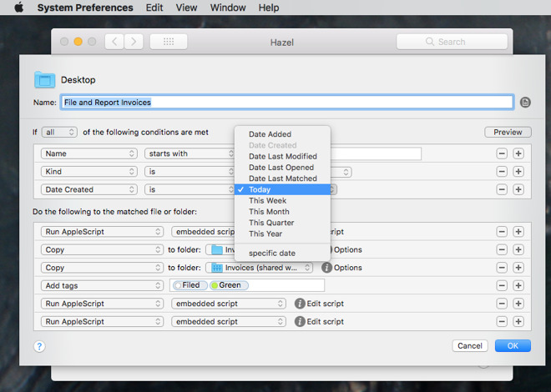Open the Date Created attribute dropdown
The width and height of the screenshot is (551, 392).
pos(88,189)
